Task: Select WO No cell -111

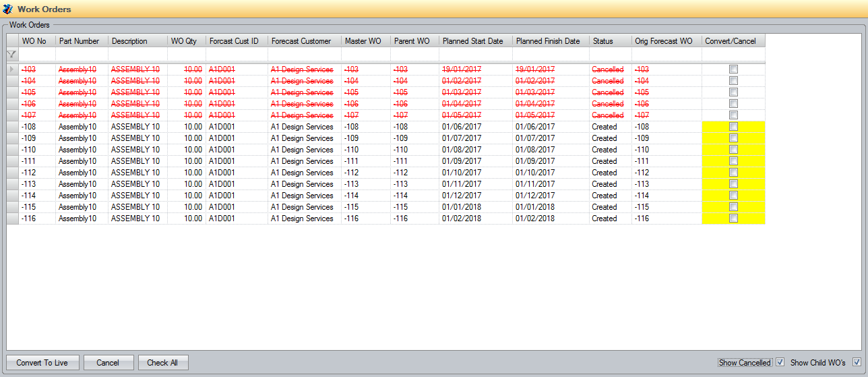Action: tap(37, 161)
